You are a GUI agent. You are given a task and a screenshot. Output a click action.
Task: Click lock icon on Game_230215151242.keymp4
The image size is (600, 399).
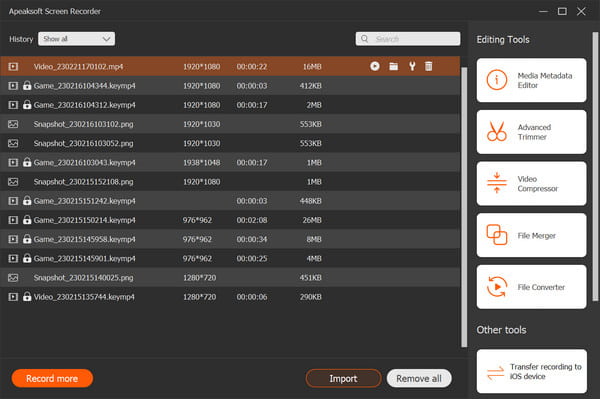point(27,200)
